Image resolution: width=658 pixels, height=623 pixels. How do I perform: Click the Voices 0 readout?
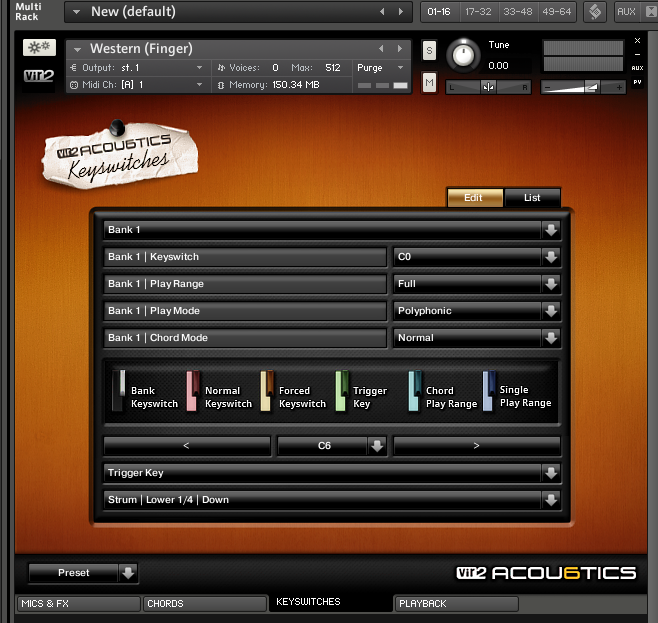click(x=275, y=68)
